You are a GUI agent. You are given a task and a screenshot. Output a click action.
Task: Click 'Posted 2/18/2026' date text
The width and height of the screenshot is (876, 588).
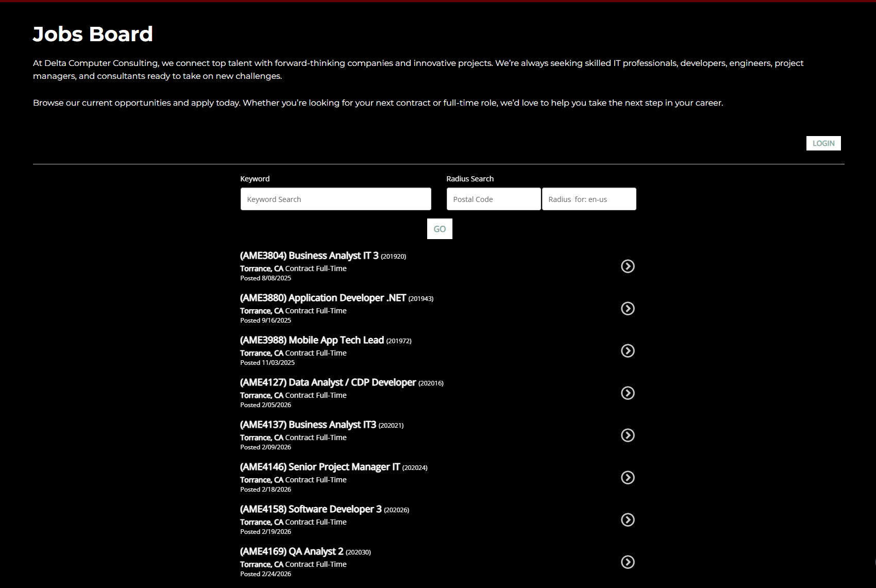265,490
